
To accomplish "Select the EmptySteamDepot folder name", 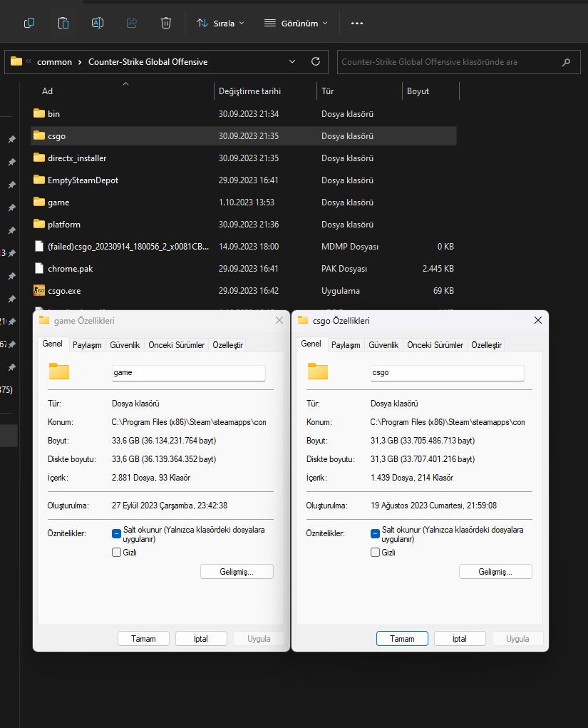I will pyautogui.click(x=83, y=180).
